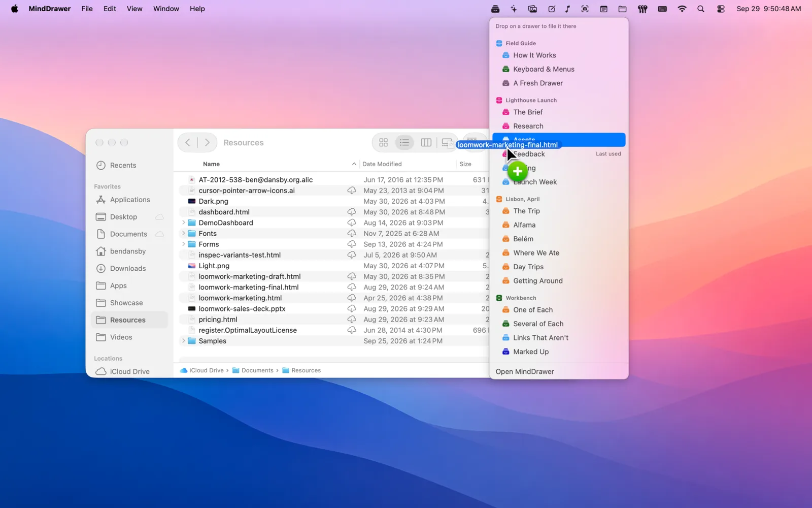Switch Finder to column view
The width and height of the screenshot is (812, 508).
click(x=426, y=143)
